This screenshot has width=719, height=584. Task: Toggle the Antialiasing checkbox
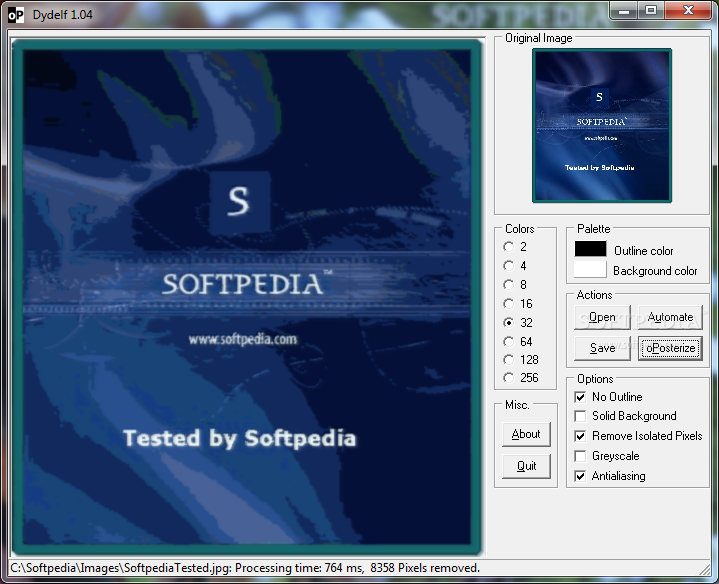pos(580,476)
